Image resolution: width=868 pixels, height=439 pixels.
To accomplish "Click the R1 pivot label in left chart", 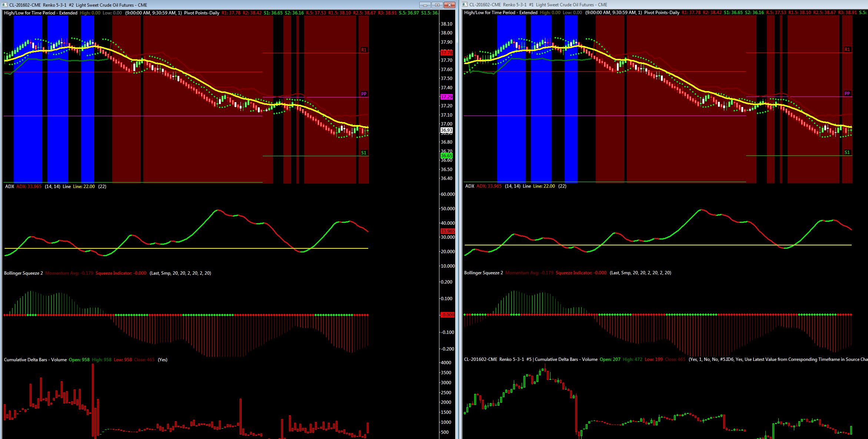I will (364, 50).
